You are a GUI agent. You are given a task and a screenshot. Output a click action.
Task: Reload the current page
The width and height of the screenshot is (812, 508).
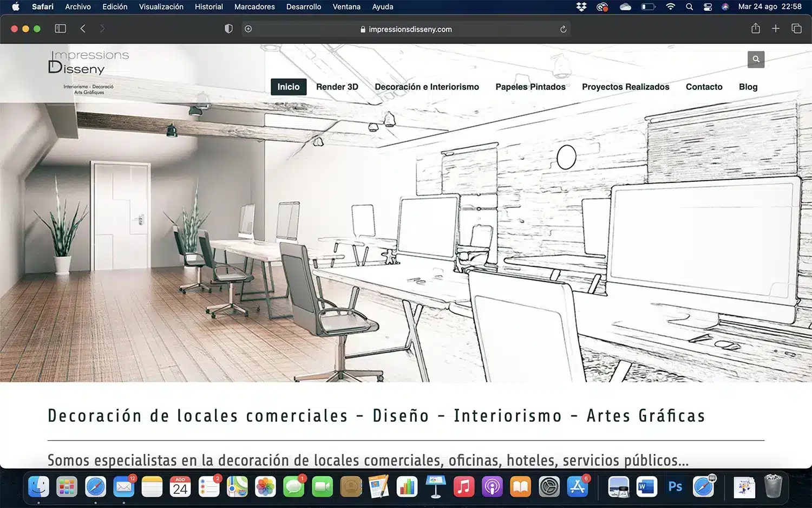[563, 29]
